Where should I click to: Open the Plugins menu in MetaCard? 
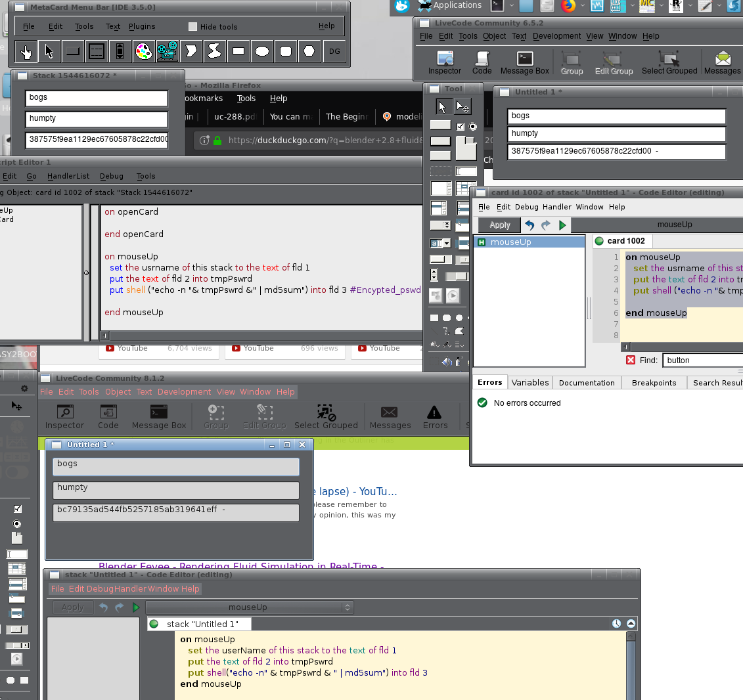[x=142, y=27]
